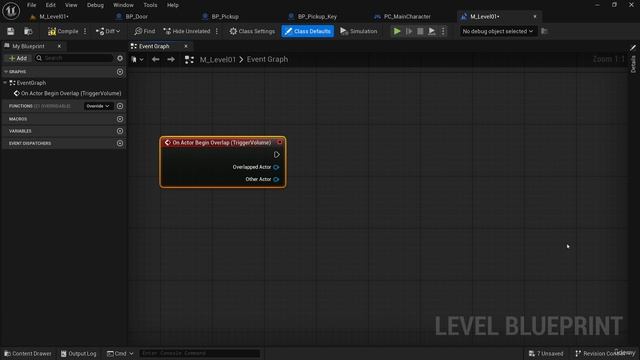
Task: Add a new variable with plus icon
Action: tap(120, 131)
